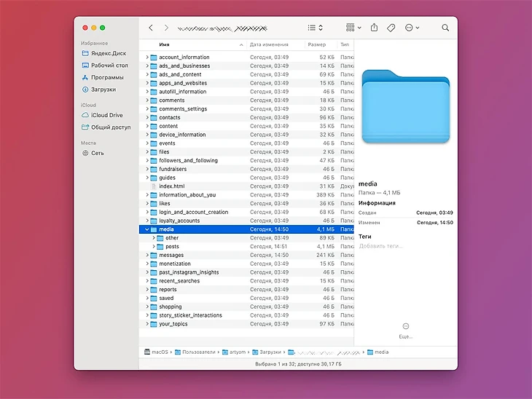Open the search magnifier icon
Image resolution: width=532 pixels, height=399 pixels.
tap(445, 28)
